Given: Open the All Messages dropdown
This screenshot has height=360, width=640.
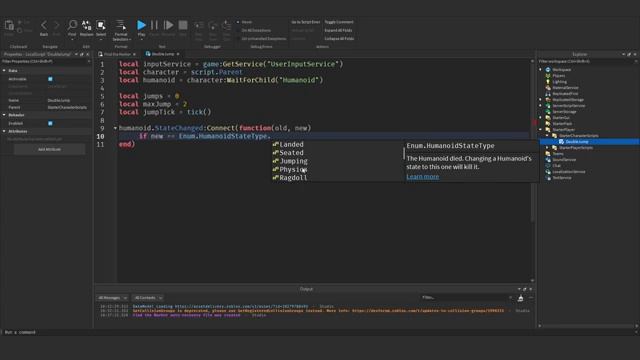Looking at the screenshot, I should coord(112,298).
